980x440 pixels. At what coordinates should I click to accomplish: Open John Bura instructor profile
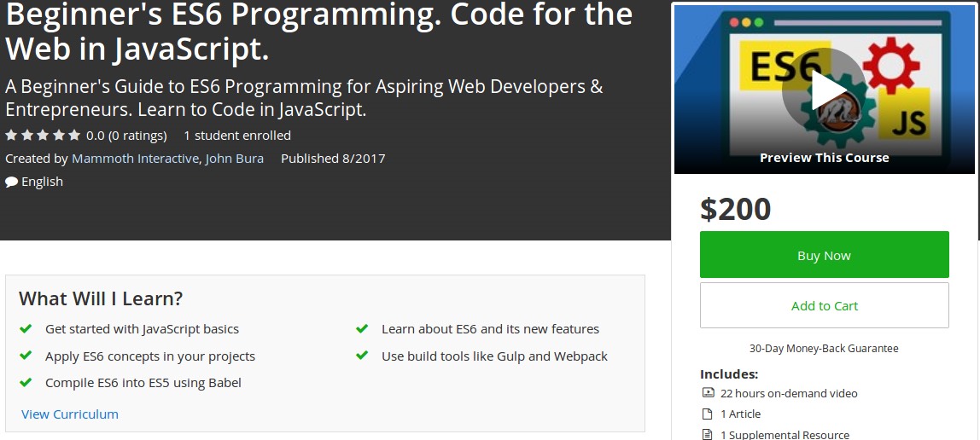pyautogui.click(x=235, y=159)
